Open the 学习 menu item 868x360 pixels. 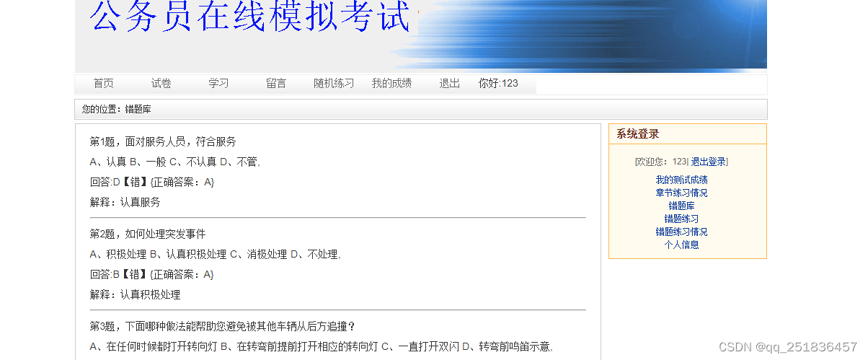tap(218, 84)
